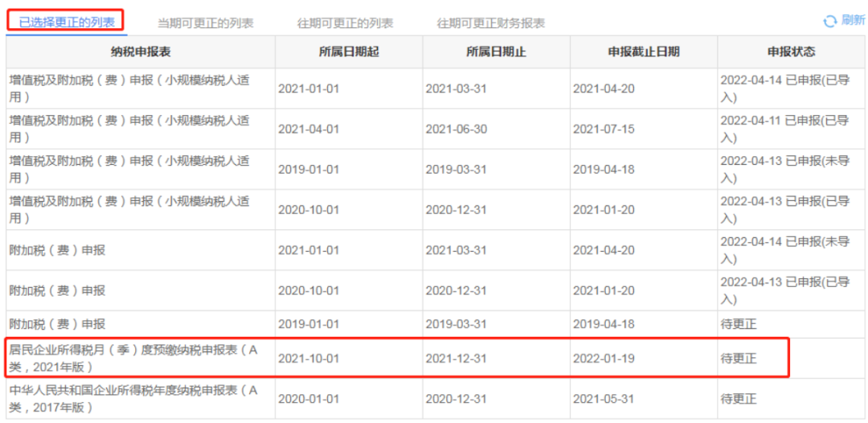Click 2020-12-31 in the 企业所得税年度纳税申报表 row
Image resolution: width=868 pixels, height=423 pixels.
pos(456,399)
